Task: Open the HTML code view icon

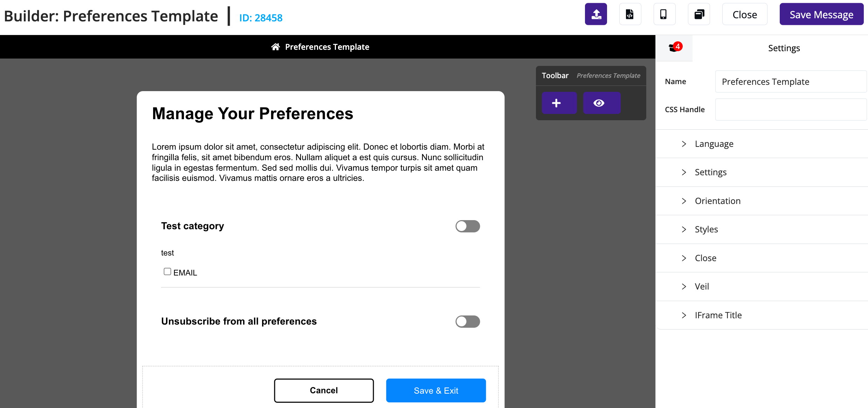Action: [630, 14]
